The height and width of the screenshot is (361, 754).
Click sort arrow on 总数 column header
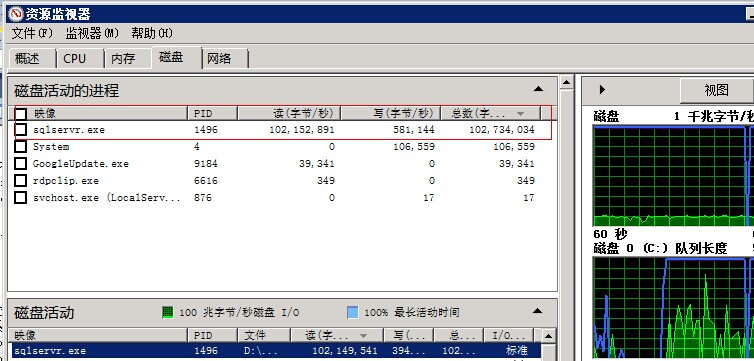520,114
